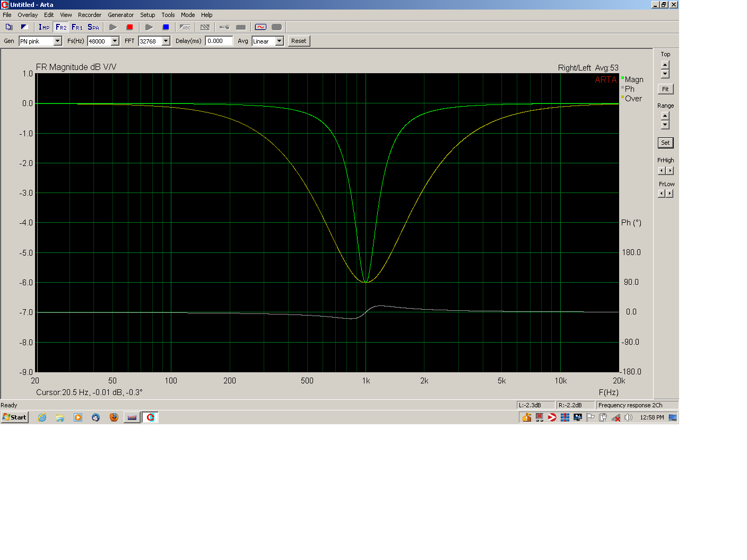Open the Tools menu
This screenshot has height=560, width=747.
coord(168,15)
